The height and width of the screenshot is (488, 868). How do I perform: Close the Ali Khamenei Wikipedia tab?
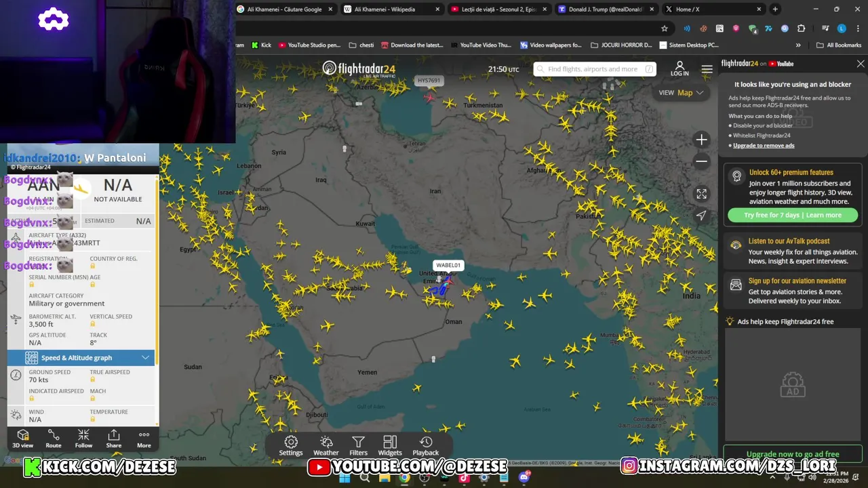pyautogui.click(x=437, y=9)
